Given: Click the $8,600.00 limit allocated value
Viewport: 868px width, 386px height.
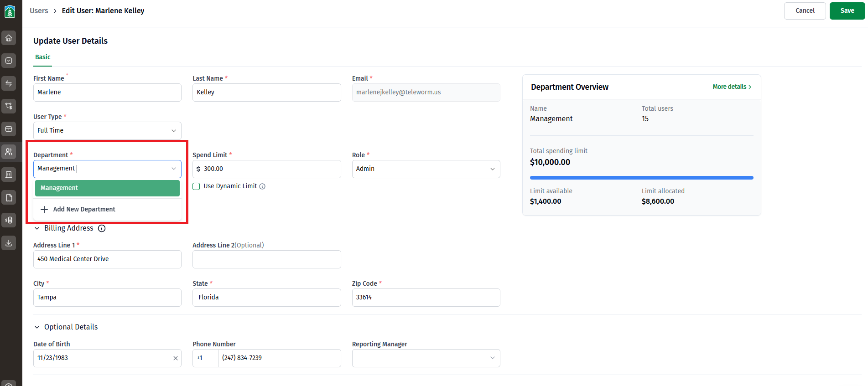Looking at the screenshot, I should [658, 201].
